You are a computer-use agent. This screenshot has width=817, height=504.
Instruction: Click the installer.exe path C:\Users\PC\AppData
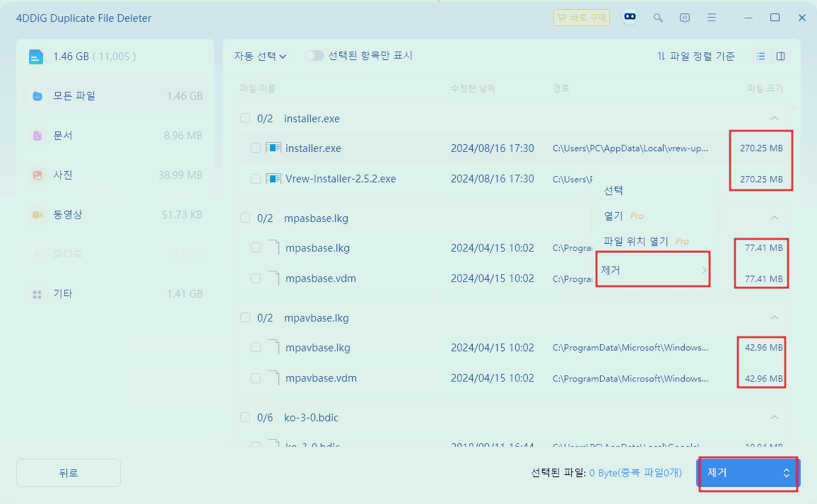(x=630, y=148)
